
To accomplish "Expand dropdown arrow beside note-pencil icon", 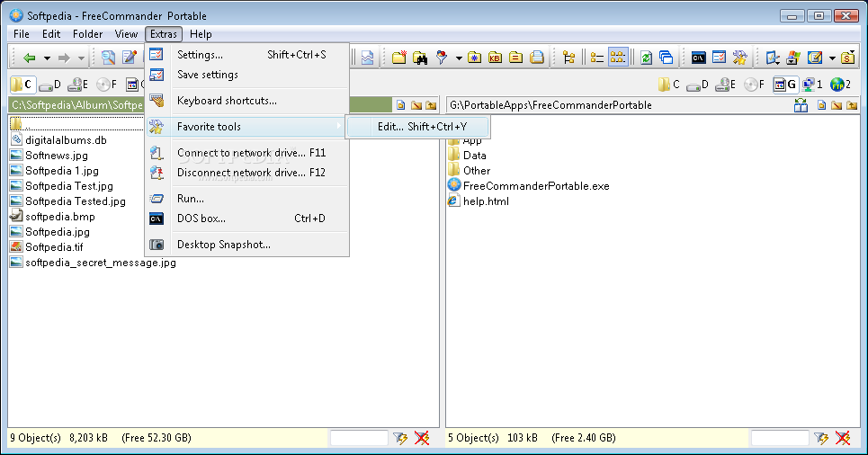I will 831,58.
